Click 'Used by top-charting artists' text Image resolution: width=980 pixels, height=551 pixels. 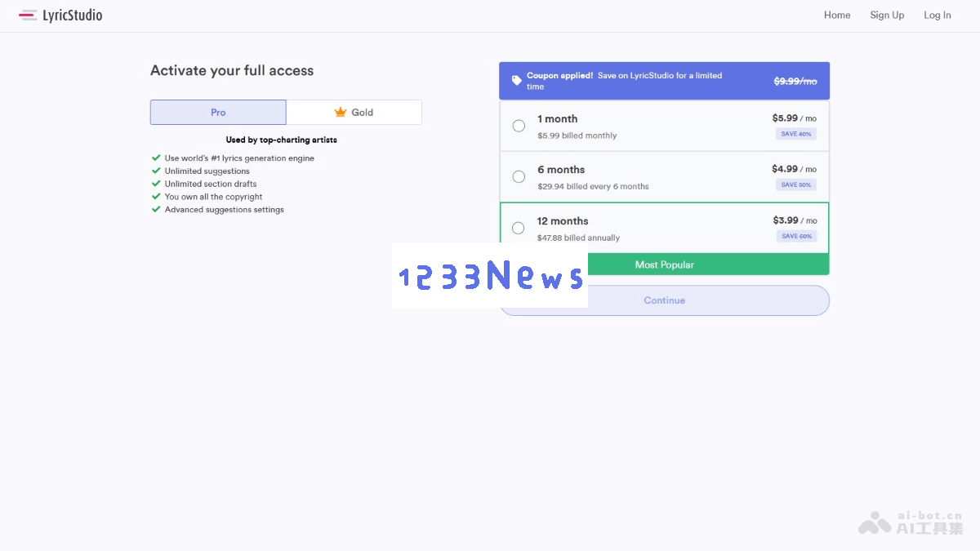[282, 140]
